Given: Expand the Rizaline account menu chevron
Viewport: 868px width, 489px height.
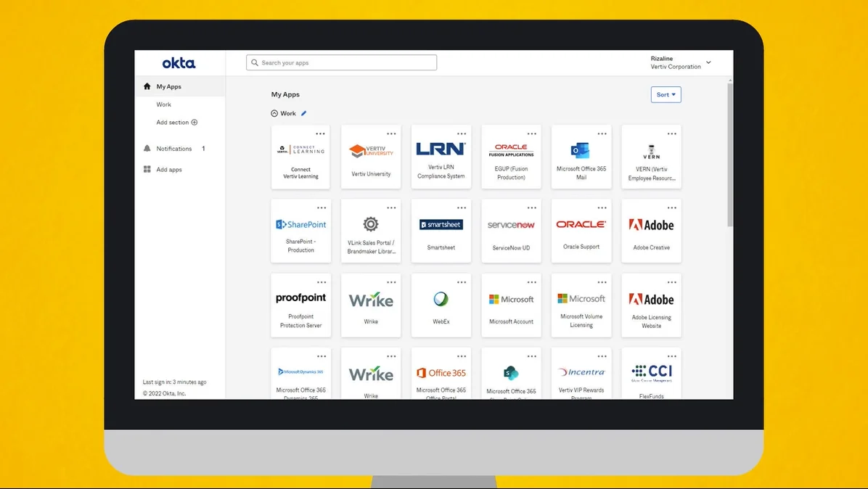Looking at the screenshot, I should point(708,62).
